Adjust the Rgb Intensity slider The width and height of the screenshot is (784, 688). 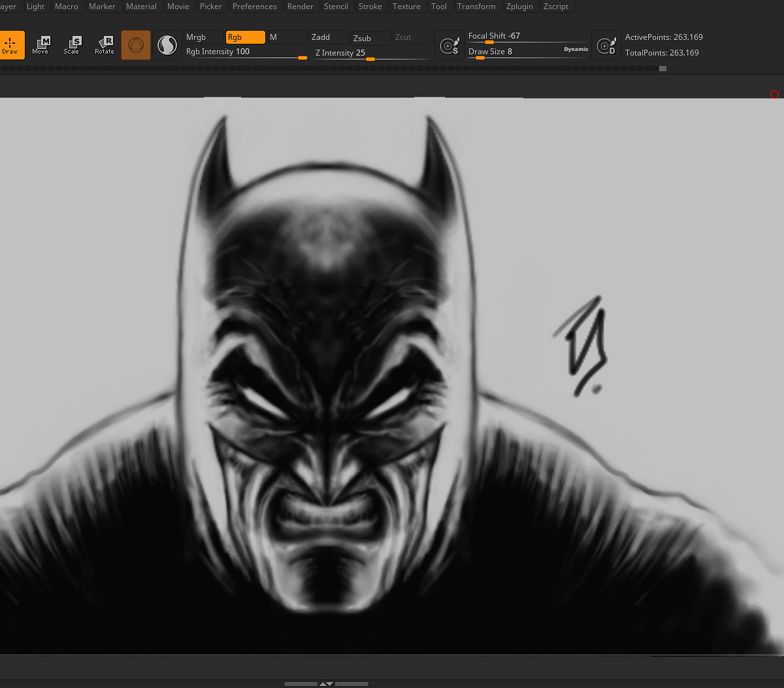click(246, 52)
